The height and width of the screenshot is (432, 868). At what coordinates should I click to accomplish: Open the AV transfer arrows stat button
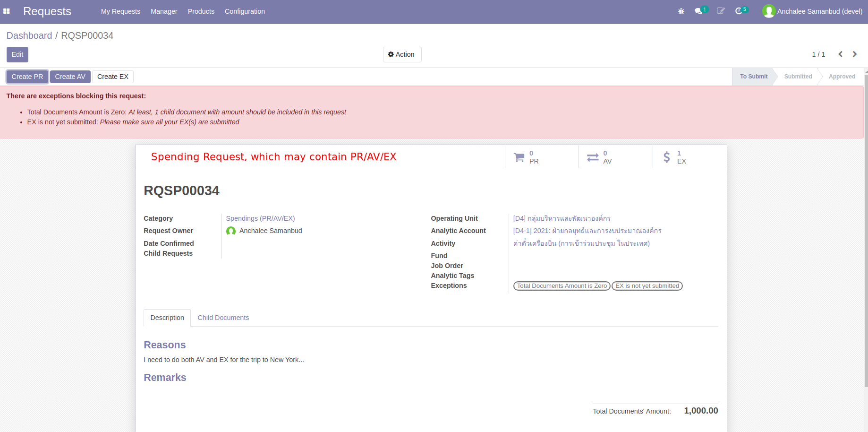(x=615, y=157)
